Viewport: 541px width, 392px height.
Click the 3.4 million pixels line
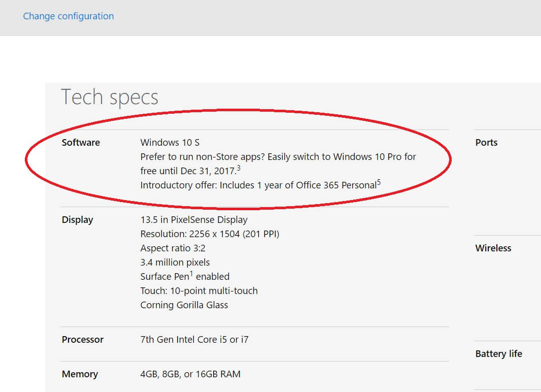[x=175, y=262]
